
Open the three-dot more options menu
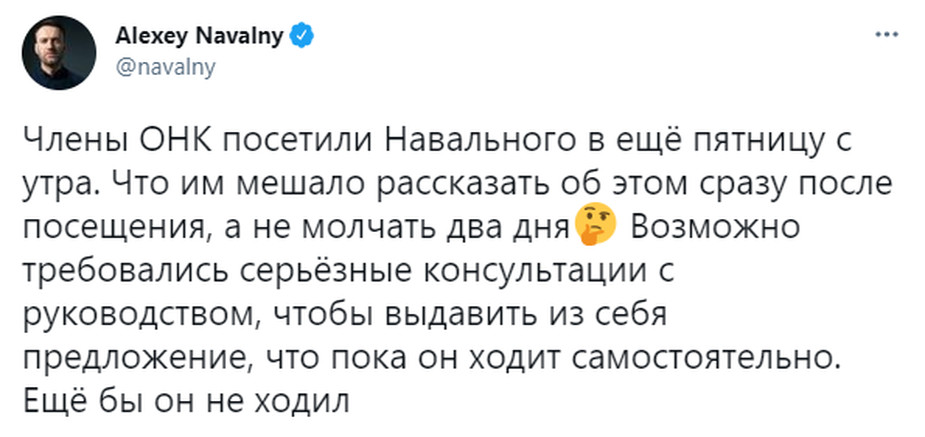pos(885,35)
